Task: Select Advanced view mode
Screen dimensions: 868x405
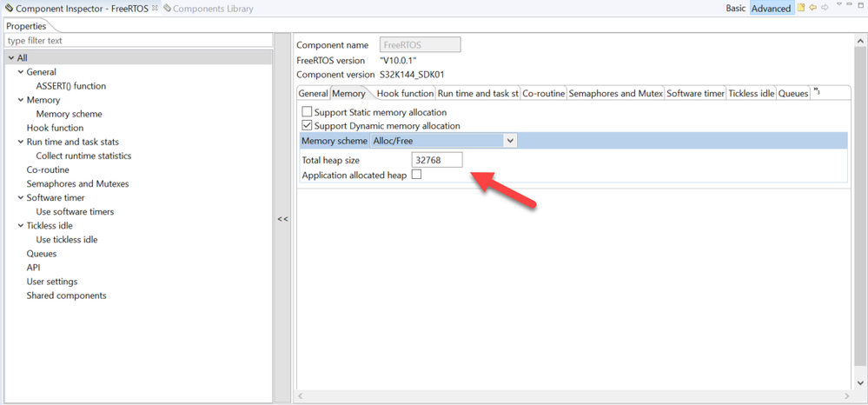Action: tap(772, 9)
